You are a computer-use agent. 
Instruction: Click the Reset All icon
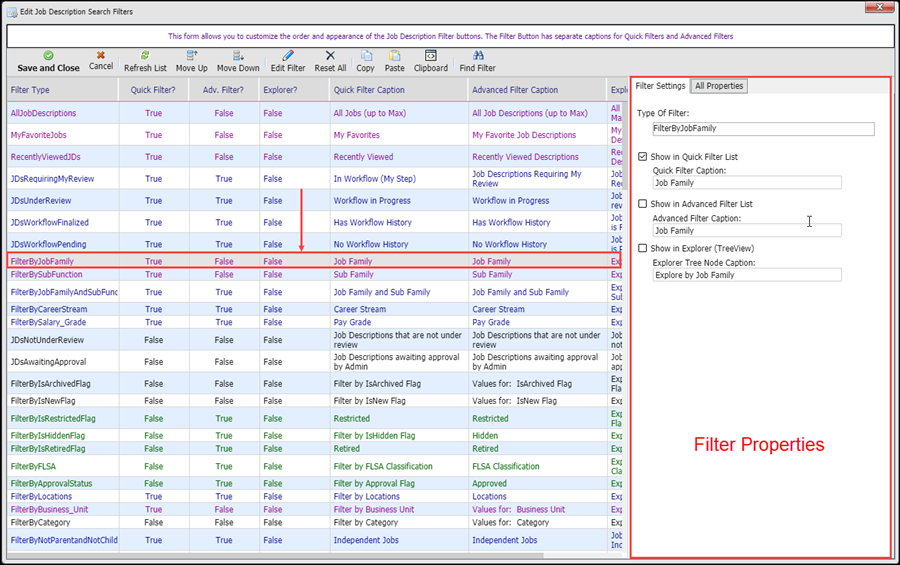pyautogui.click(x=330, y=56)
